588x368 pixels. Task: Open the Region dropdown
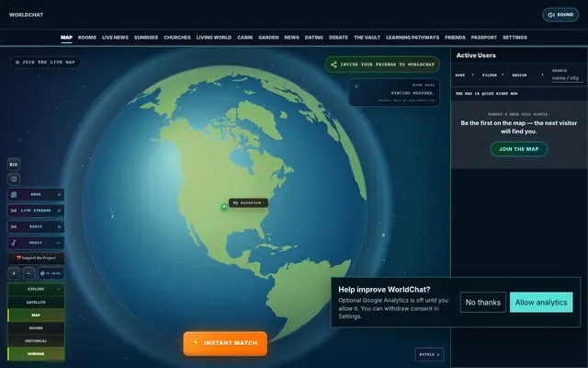tap(527, 75)
